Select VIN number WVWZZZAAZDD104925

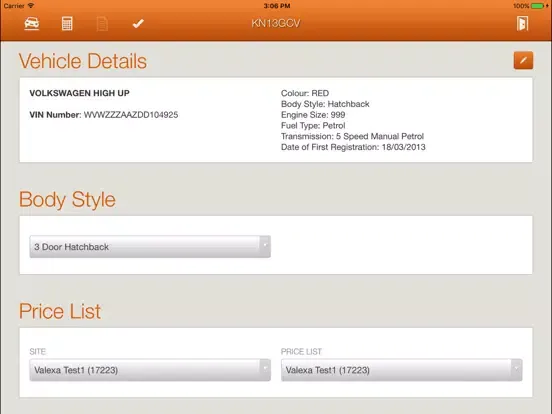tap(131, 115)
